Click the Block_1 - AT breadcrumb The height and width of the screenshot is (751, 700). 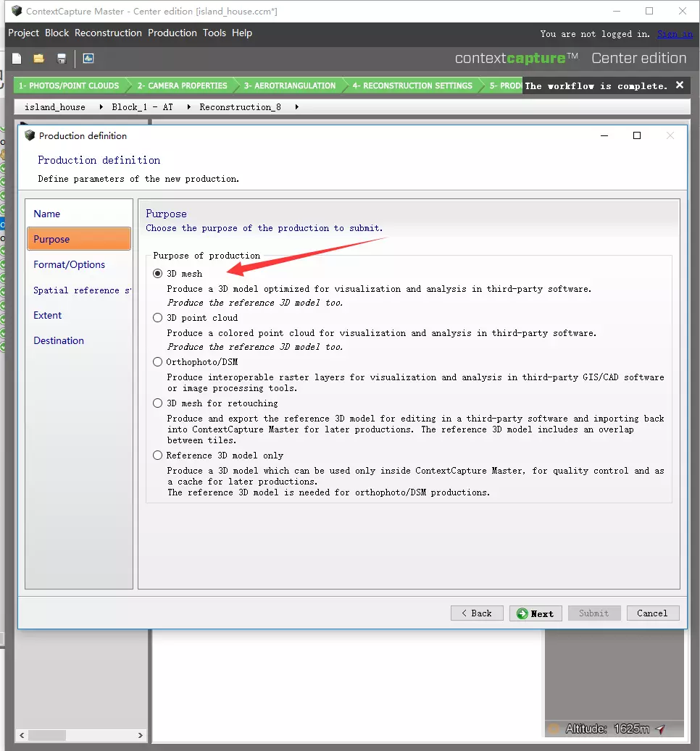coord(142,106)
